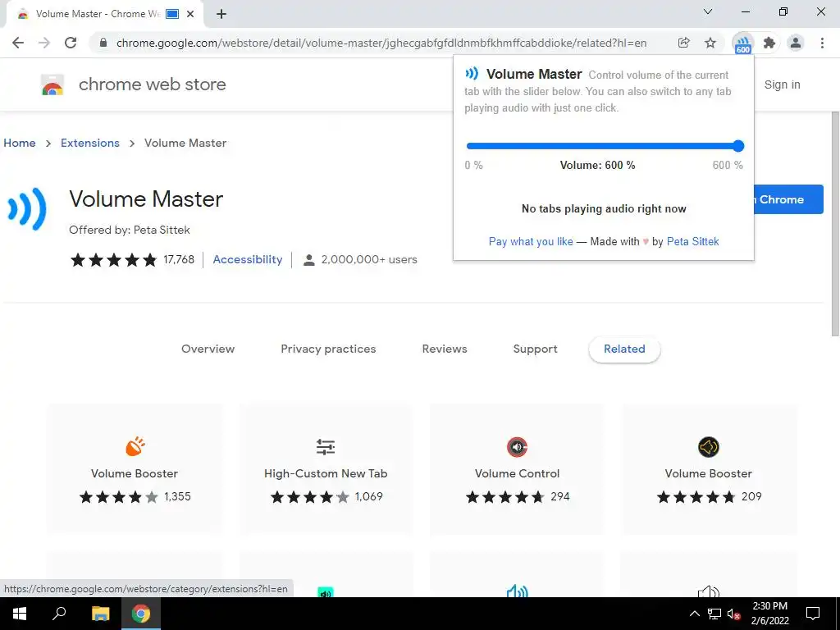Click the Pay what you like link

[531, 242]
